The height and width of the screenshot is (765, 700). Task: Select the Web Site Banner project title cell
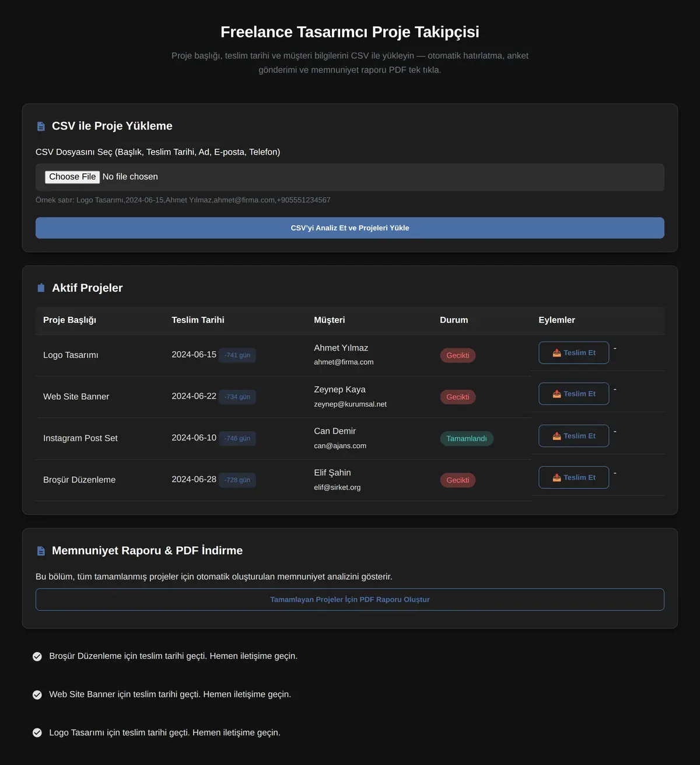[x=76, y=397]
